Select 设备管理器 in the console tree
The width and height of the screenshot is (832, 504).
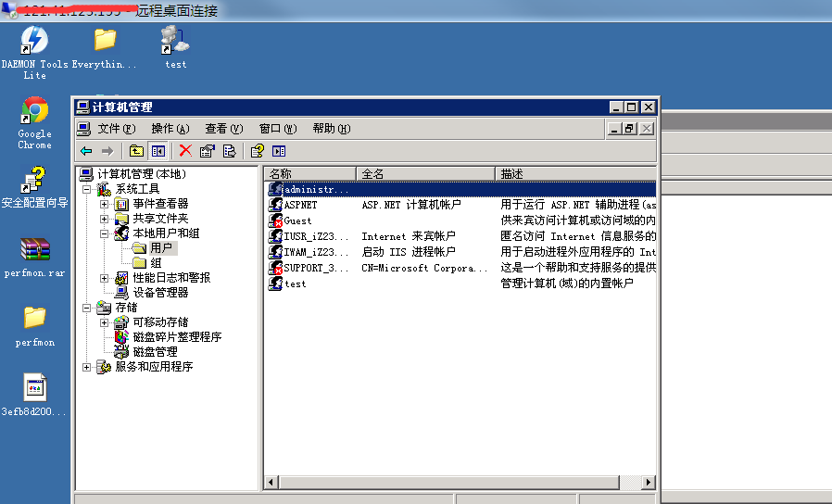[x=159, y=293]
